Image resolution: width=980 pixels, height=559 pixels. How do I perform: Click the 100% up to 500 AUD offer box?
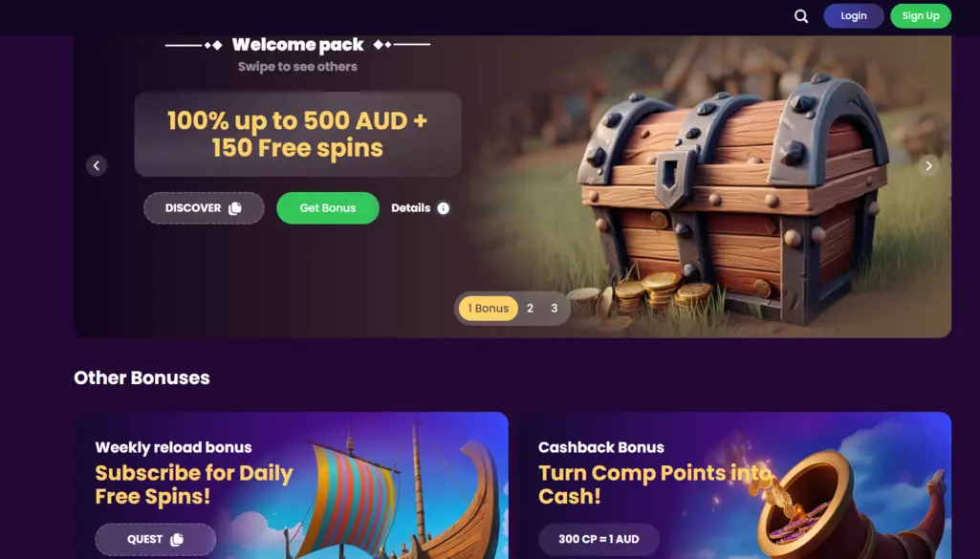(x=297, y=135)
